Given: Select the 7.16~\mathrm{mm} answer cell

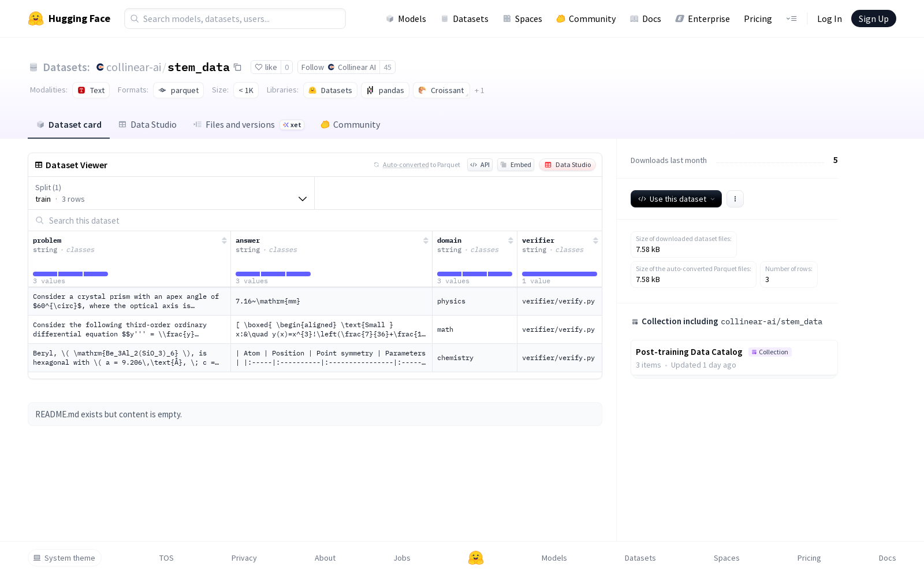Looking at the screenshot, I should coord(331,301).
